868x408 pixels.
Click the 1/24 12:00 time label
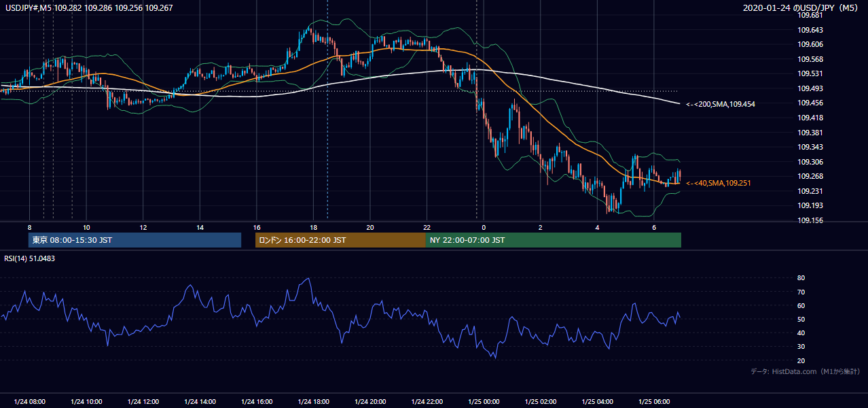(143, 402)
